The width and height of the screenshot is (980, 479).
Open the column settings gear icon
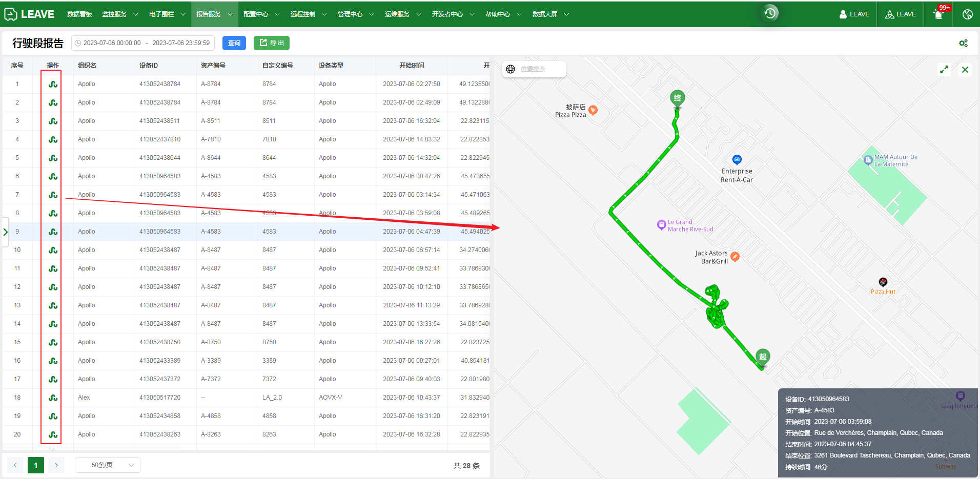963,43
